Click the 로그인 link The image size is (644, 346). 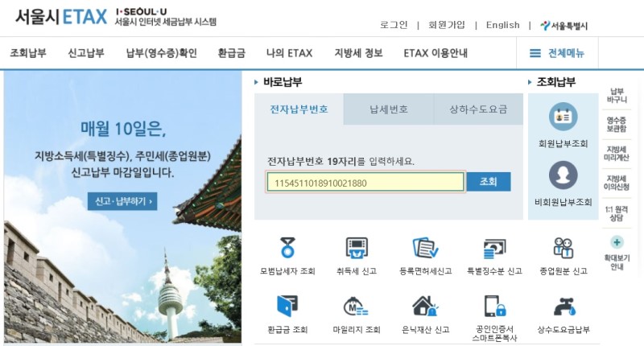(394, 25)
